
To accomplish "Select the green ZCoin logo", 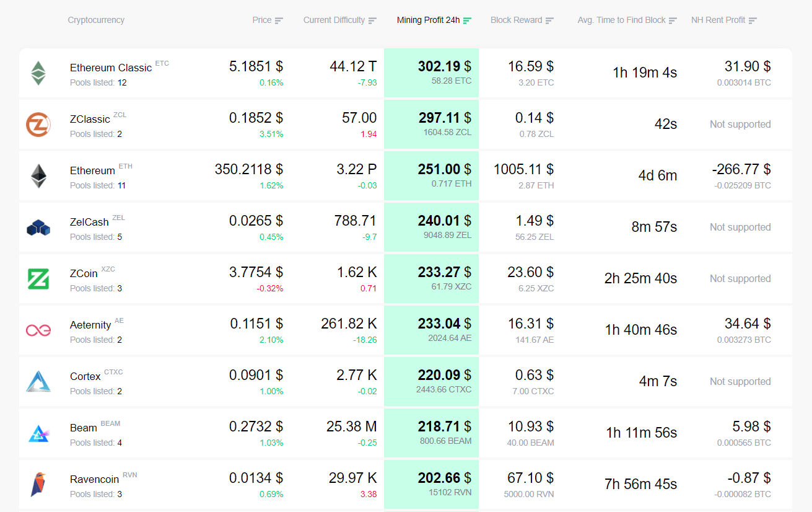I will pyautogui.click(x=38, y=278).
